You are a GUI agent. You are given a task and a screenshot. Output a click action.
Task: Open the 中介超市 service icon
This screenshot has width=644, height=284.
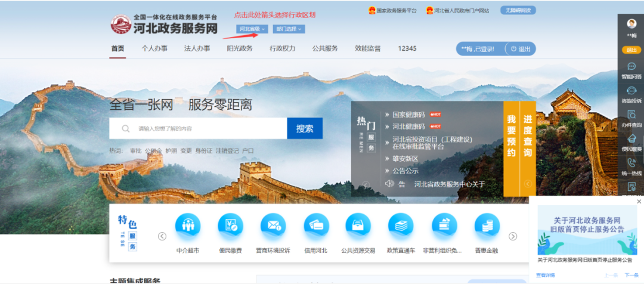pos(188,227)
